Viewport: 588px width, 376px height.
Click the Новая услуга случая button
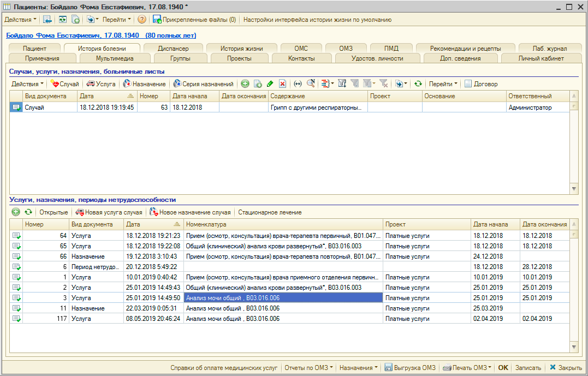coord(109,212)
